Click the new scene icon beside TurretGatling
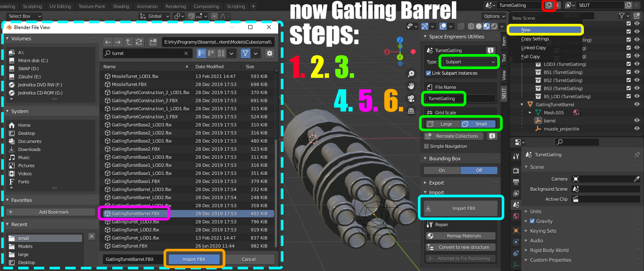Screen dimensions: 644x271 [549, 5]
